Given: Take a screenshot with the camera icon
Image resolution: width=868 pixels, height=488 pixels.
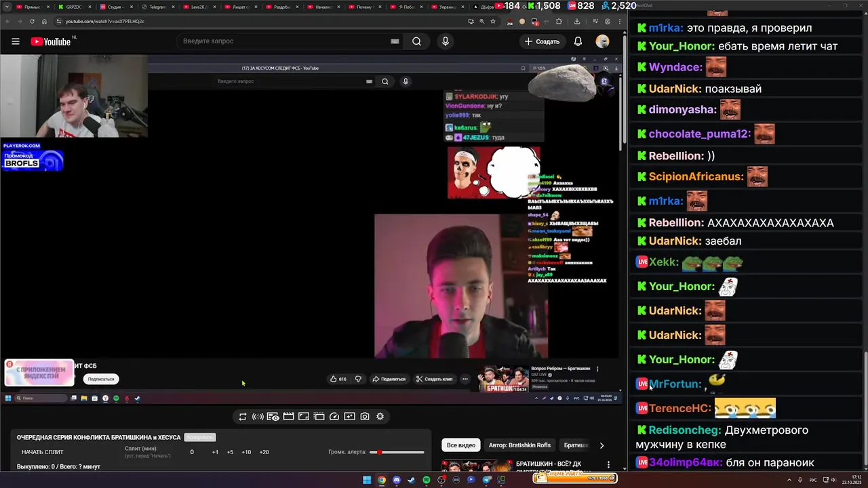Looking at the screenshot, I should pos(365,416).
